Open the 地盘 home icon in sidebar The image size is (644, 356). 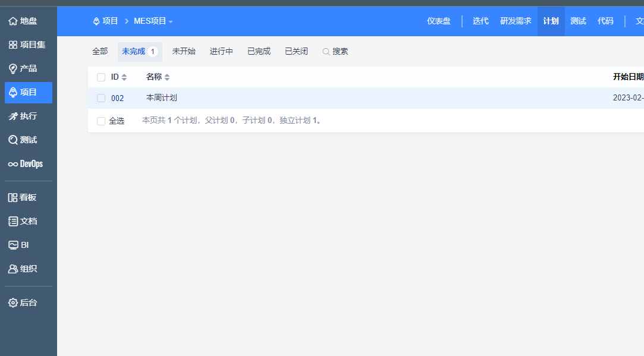click(12, 21)
